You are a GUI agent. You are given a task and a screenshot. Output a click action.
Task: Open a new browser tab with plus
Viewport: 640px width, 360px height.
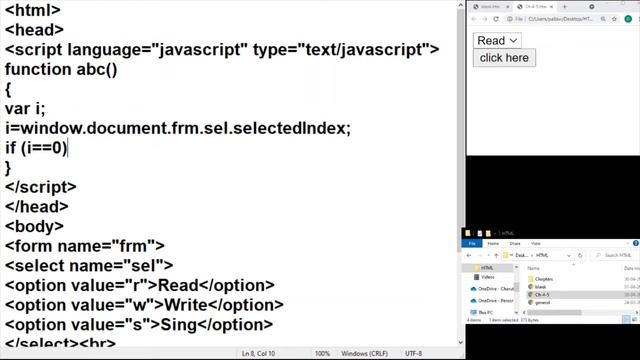(564, 7)
